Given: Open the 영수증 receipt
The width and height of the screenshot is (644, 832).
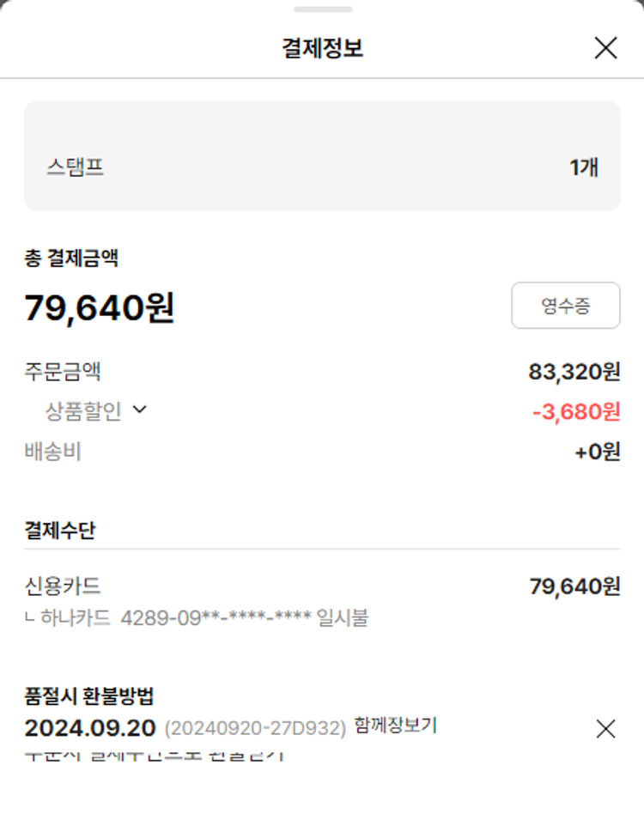Looking at the screenshot, I should click(565, 306).
